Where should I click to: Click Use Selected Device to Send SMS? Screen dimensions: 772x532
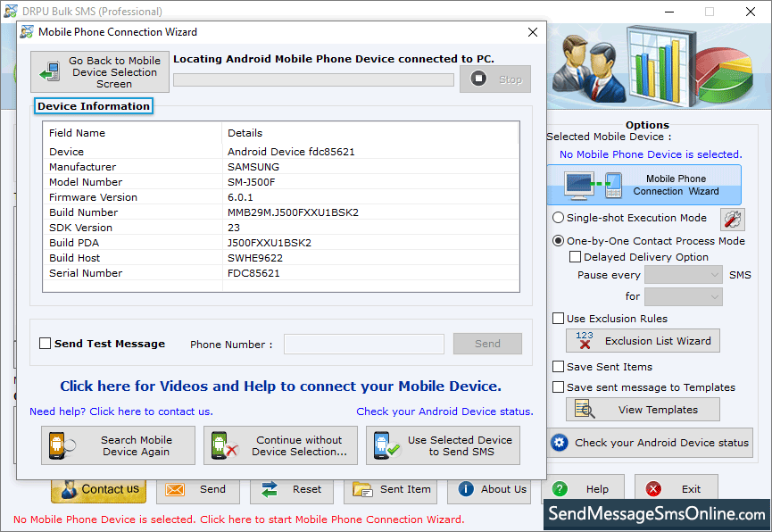[443, 445]
